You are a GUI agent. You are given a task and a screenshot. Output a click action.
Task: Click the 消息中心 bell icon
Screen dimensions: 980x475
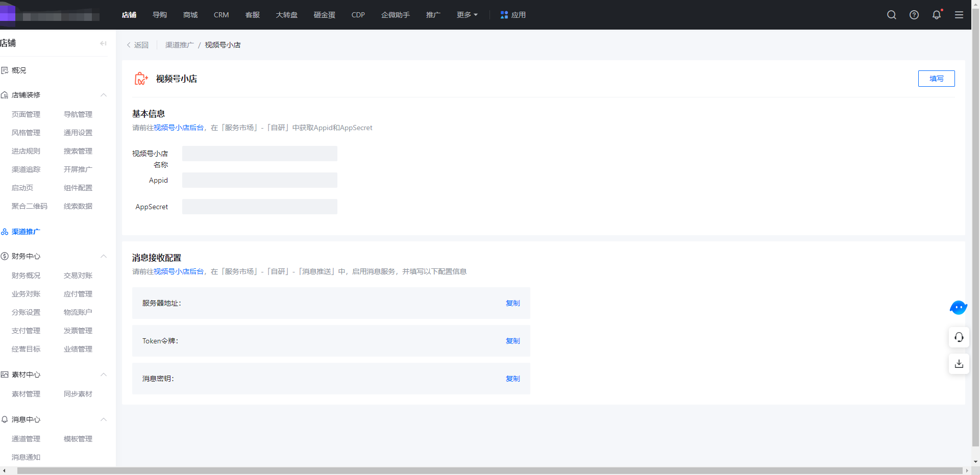5,419
